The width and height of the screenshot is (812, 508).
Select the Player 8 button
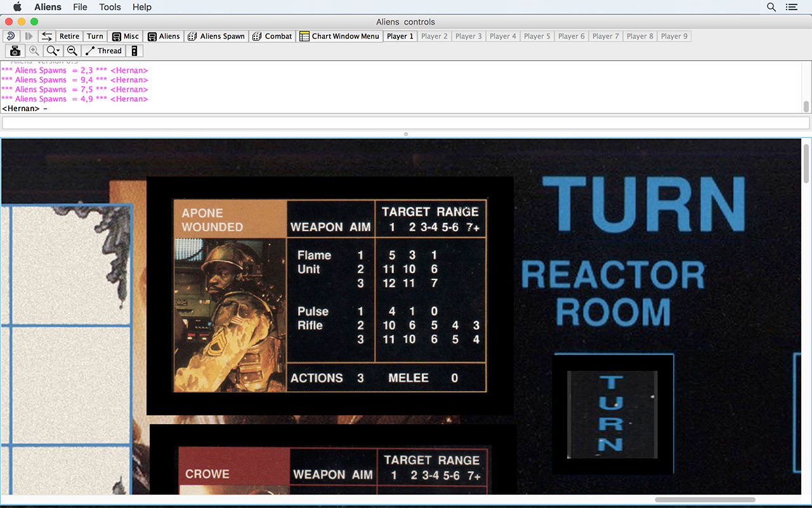coord(640,36)
